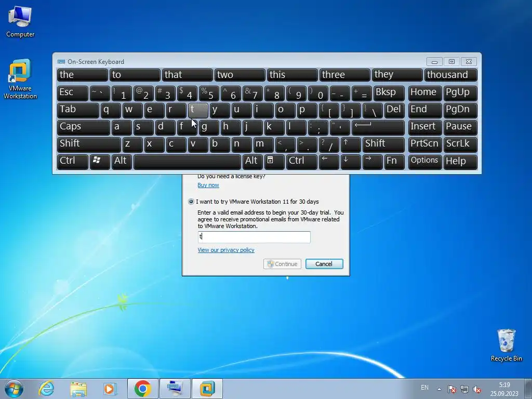Open View our privacy policy link
The image size is (532, 399).
pyautogui.click(x=226, y=250)
